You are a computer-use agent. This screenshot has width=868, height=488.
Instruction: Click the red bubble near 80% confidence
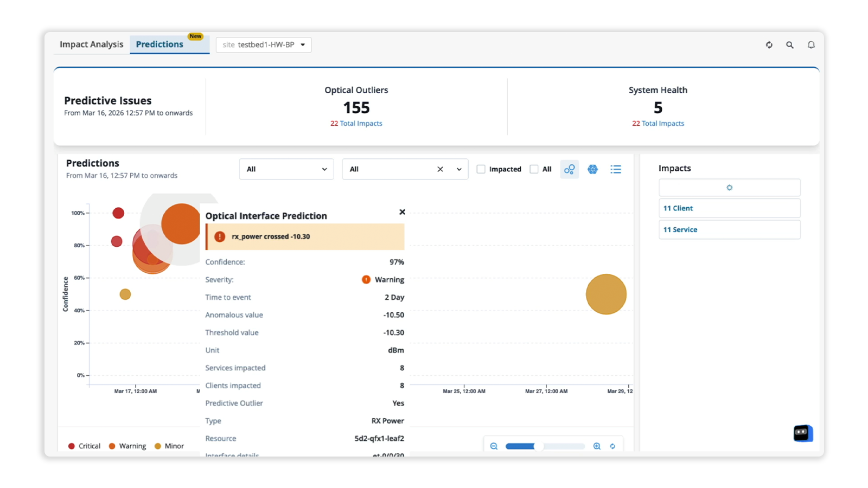[117, 241]
